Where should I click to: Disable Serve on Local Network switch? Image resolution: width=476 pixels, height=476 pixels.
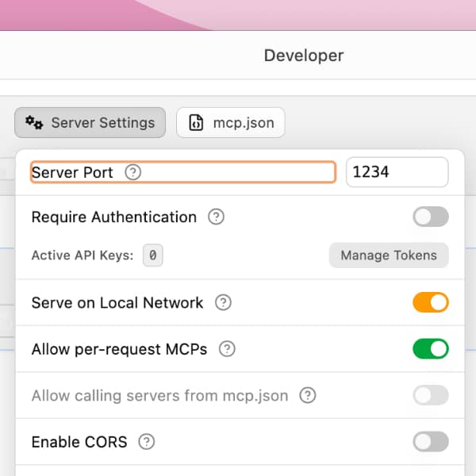431,302
